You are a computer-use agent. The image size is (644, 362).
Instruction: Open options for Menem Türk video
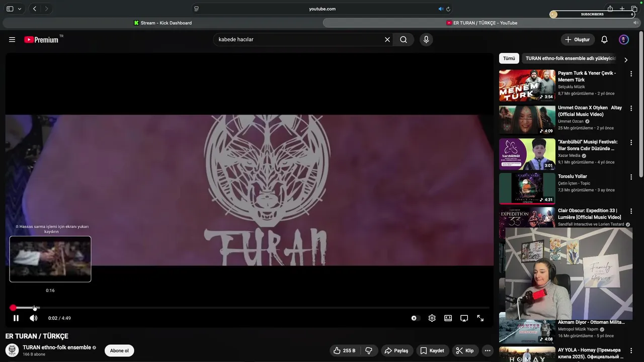click(631, 74)
